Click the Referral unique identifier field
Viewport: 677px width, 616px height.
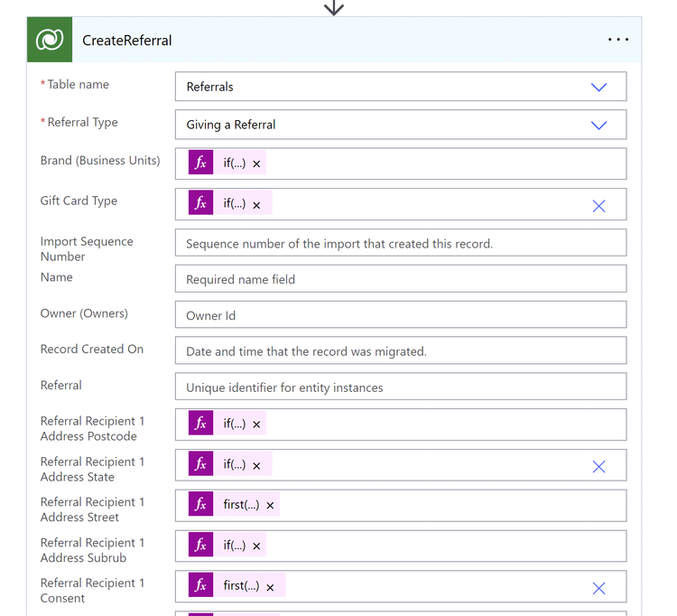401,387
